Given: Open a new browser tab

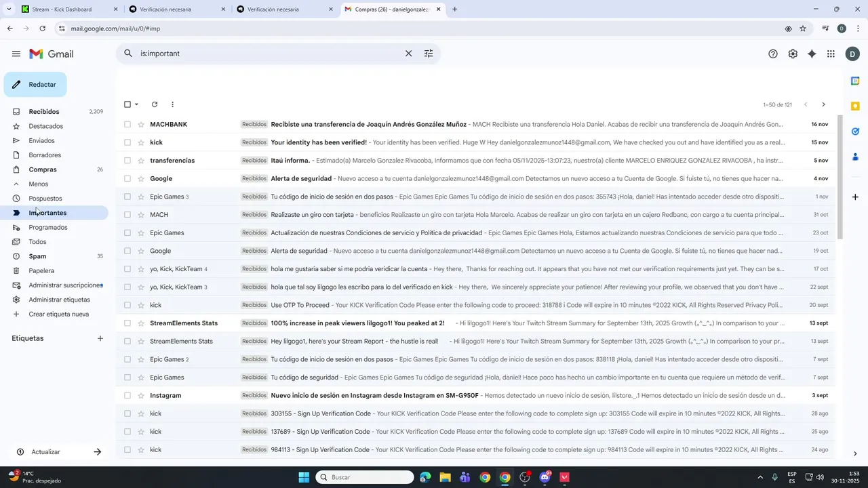Looking at the screenshot, I should click(454, 9).
